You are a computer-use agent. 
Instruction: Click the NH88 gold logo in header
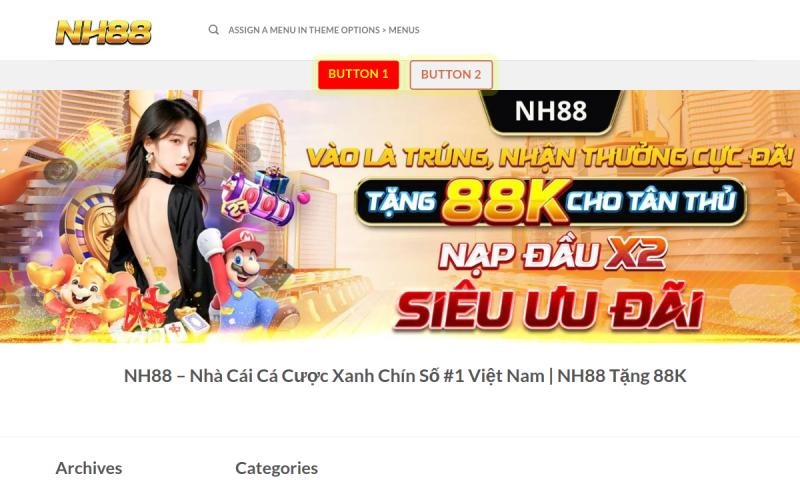coord(104,32)
